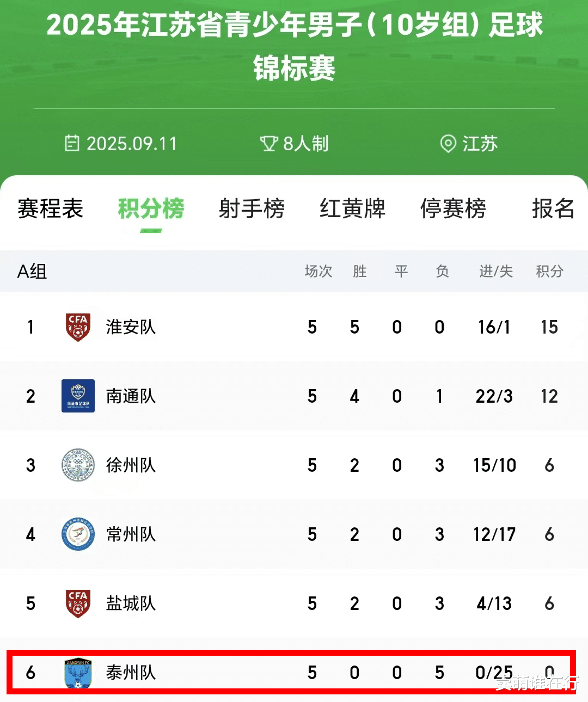Tap the Yancheng team CFA badge
Screen dimensions: 588x702
tap(78, 604)
